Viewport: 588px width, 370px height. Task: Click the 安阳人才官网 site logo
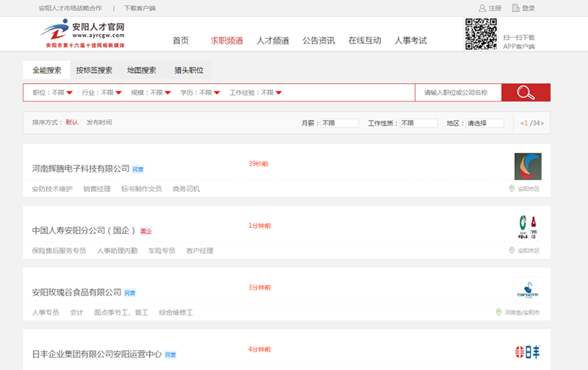point(82,34)
